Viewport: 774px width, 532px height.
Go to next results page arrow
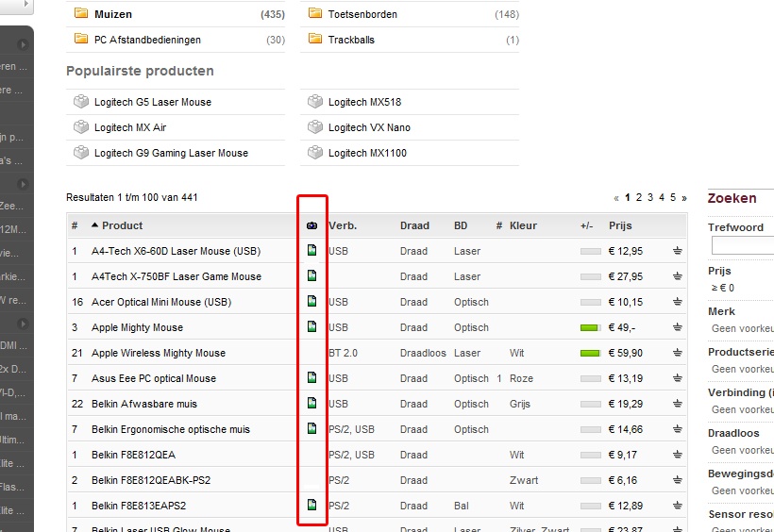(x=684, y=198)
